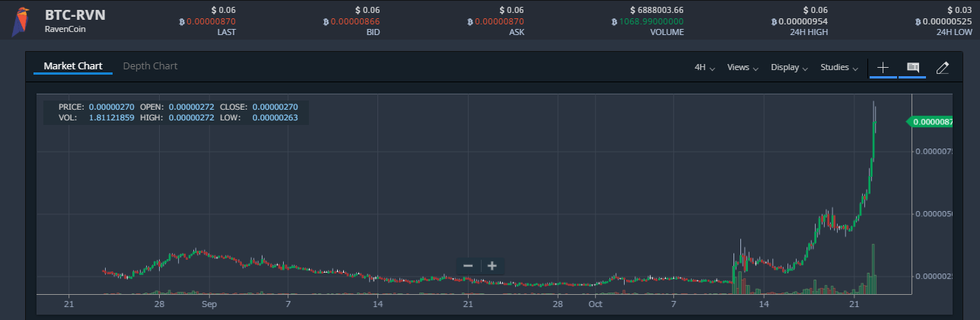This screenshot has width=980, height=320.
Task: Click the BTC-RVN market title
Action: (75, 14)
